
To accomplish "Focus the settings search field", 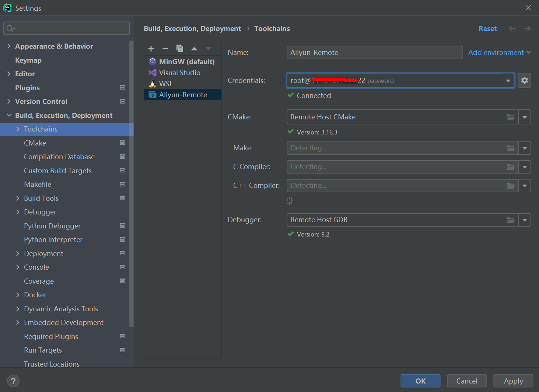I will (67, 28).
